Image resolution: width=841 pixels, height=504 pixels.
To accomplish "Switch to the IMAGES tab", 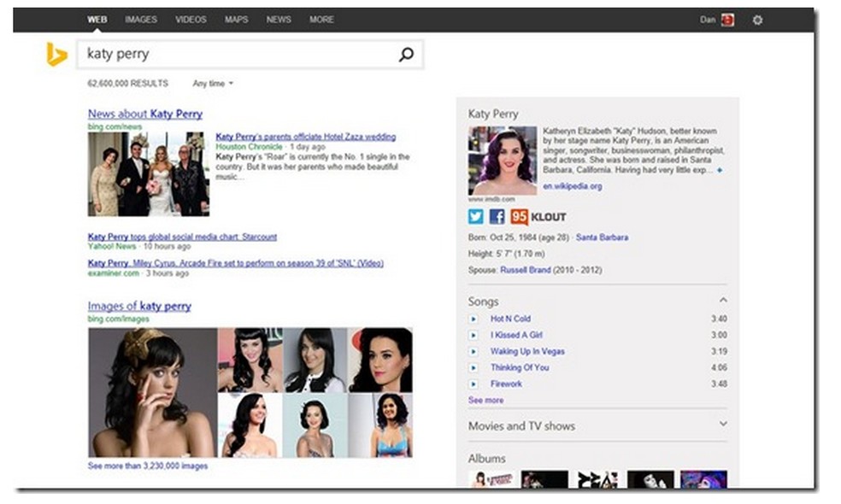I will pos(141,19).
